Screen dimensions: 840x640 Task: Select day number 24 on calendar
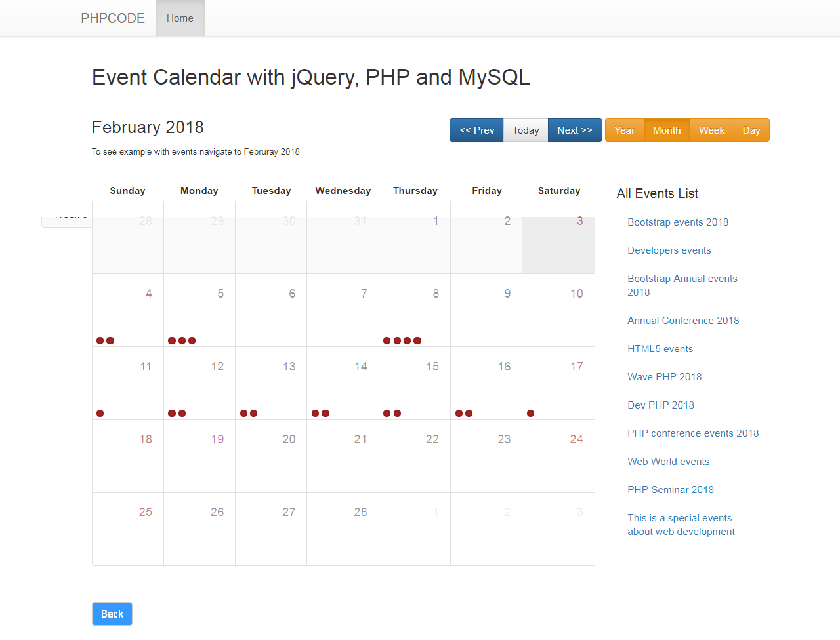(576, 439)
